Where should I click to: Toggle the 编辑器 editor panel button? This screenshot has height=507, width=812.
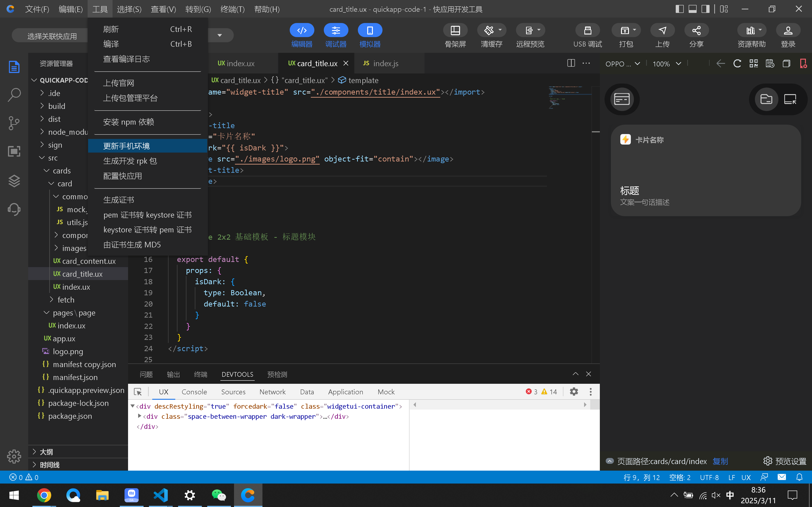click(x=302, y=31)
